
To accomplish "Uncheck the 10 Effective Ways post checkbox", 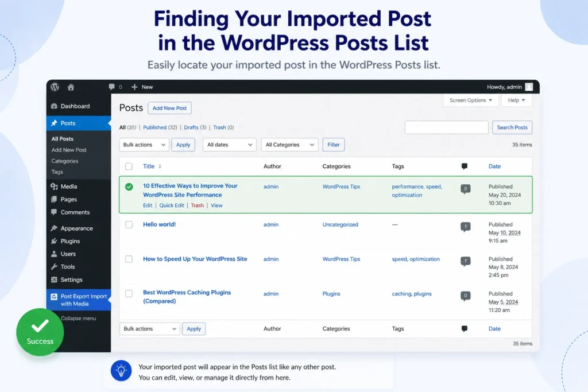I will point(129,187).
